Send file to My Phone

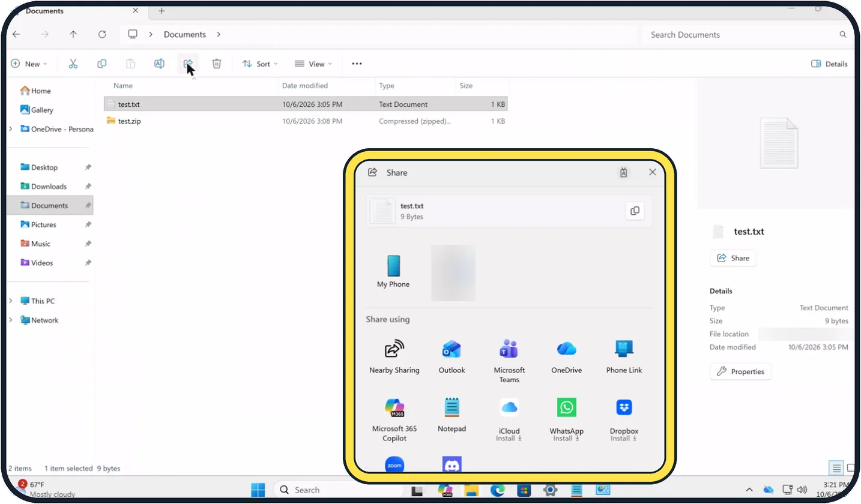tap(393, 271)
